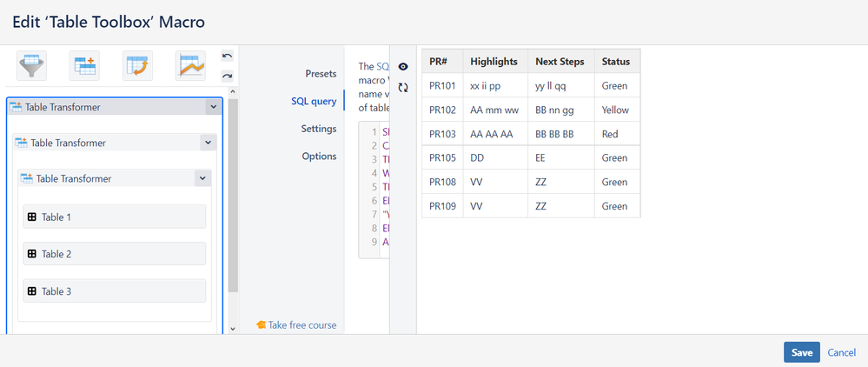
Task: Add the Table Filter funnel macro
Action: point(31,66)
